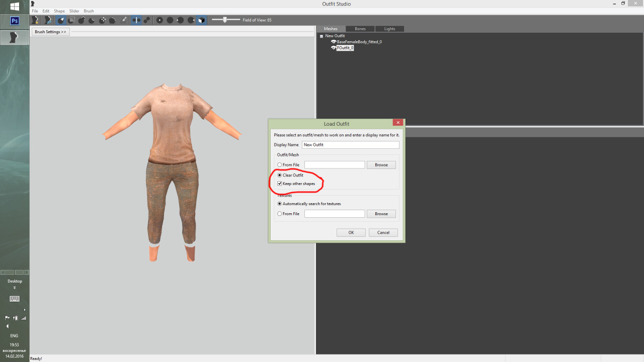Toggle visibility of BaseFemaleBody_fitted_0
The height and width of the screenshot is (362, 644).
(333, 42)
